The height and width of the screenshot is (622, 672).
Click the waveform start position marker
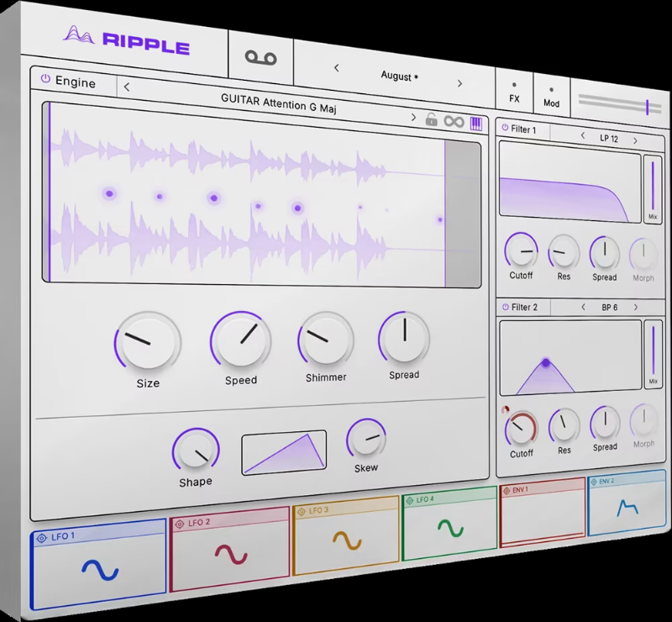coord(50,192)
